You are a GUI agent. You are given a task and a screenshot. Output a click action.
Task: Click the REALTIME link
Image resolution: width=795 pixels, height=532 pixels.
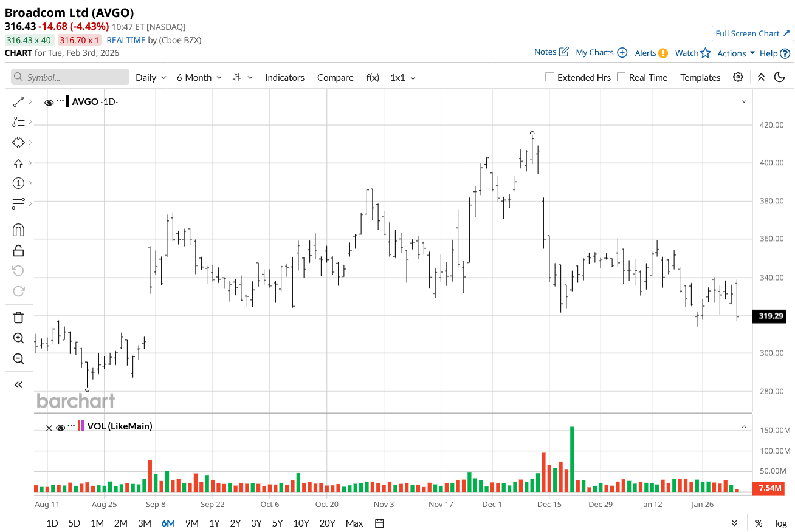(126, 40)
